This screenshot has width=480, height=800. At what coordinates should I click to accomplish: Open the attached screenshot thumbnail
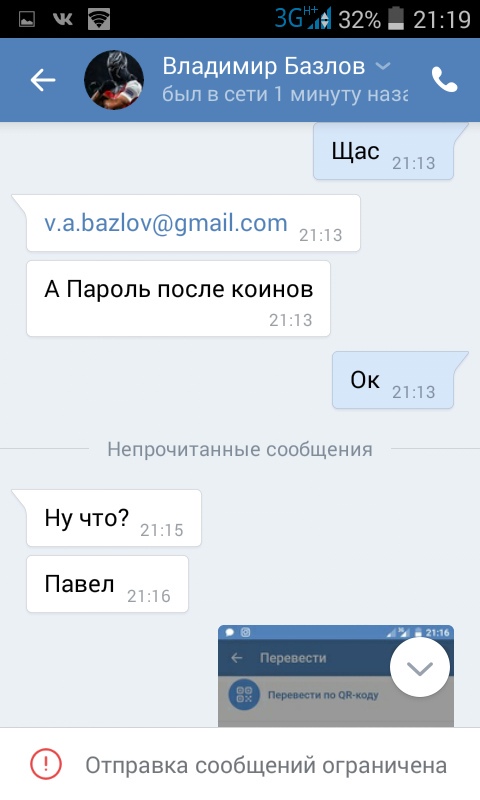tap(336, 676)
